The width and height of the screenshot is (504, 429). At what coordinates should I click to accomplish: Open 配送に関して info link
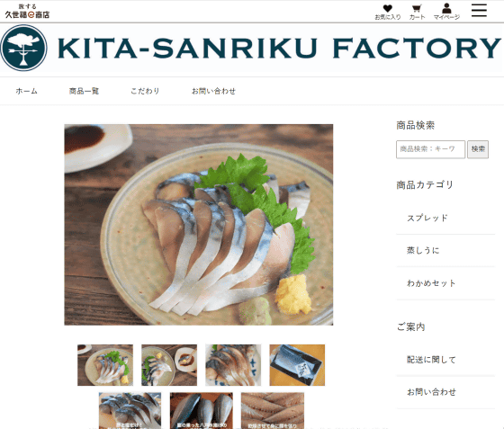click(x=445, y=360)
